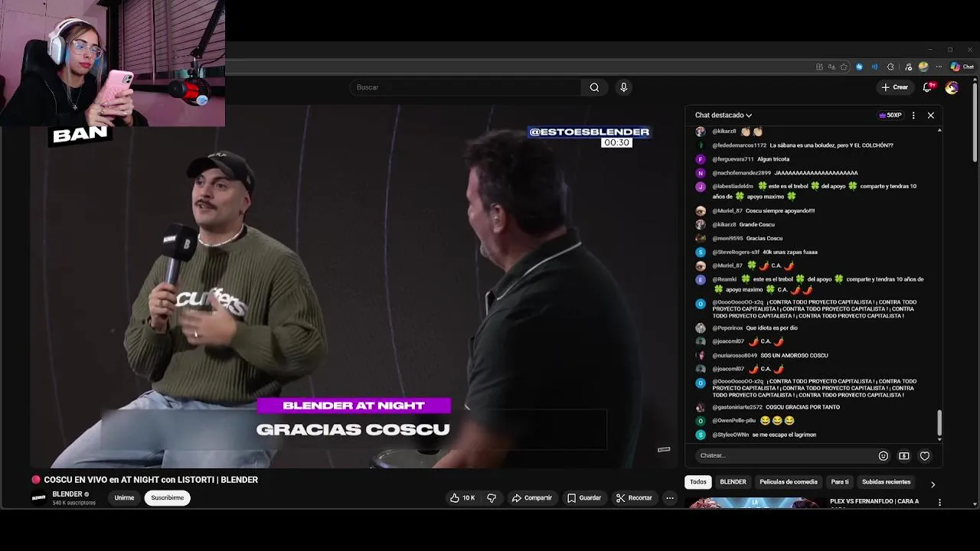Click the Guardar save button
Screen dimensions: 980x551
coord(584,498)
